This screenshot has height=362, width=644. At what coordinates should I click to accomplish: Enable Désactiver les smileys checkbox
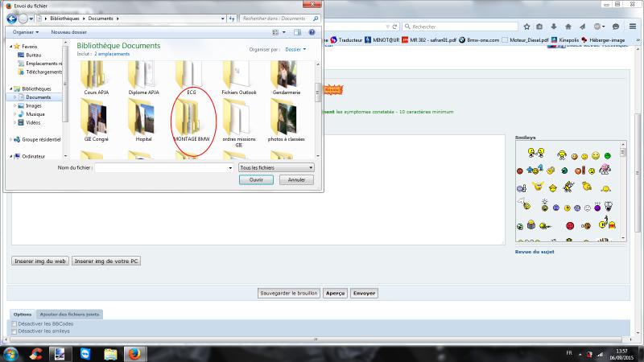coord(14,331)
